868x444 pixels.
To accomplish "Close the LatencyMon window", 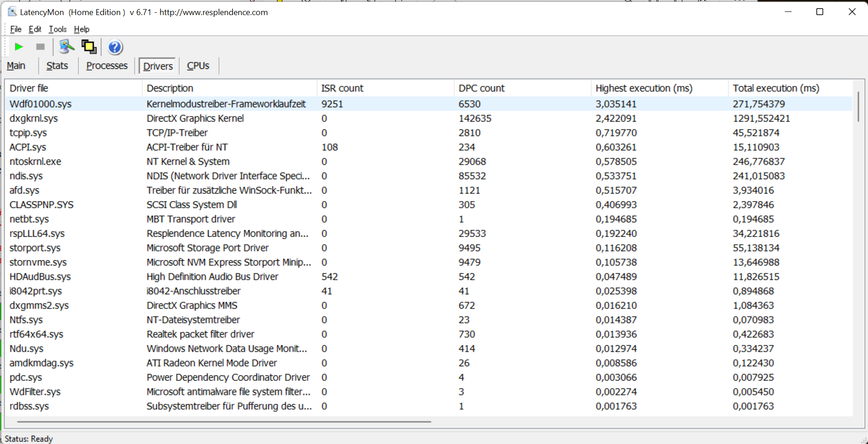I will point(852,12).
